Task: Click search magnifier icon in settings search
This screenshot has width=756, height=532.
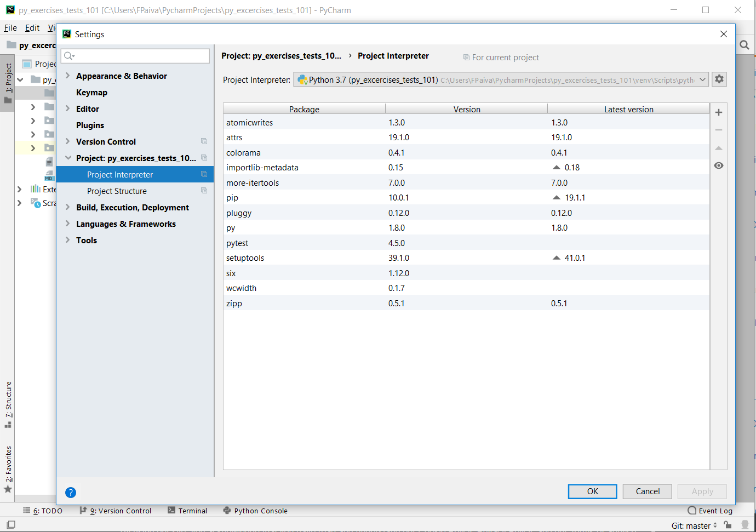Action: (69, 56)
